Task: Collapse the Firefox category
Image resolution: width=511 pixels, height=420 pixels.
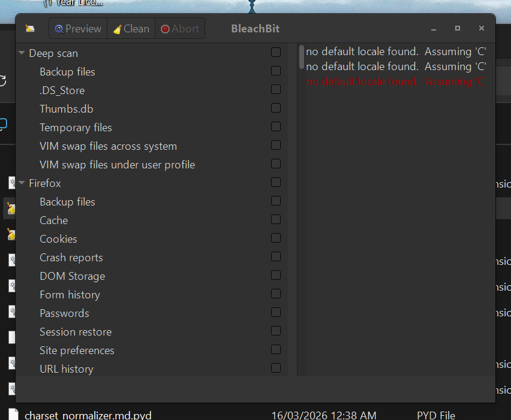Action: [x=22, y=183]
